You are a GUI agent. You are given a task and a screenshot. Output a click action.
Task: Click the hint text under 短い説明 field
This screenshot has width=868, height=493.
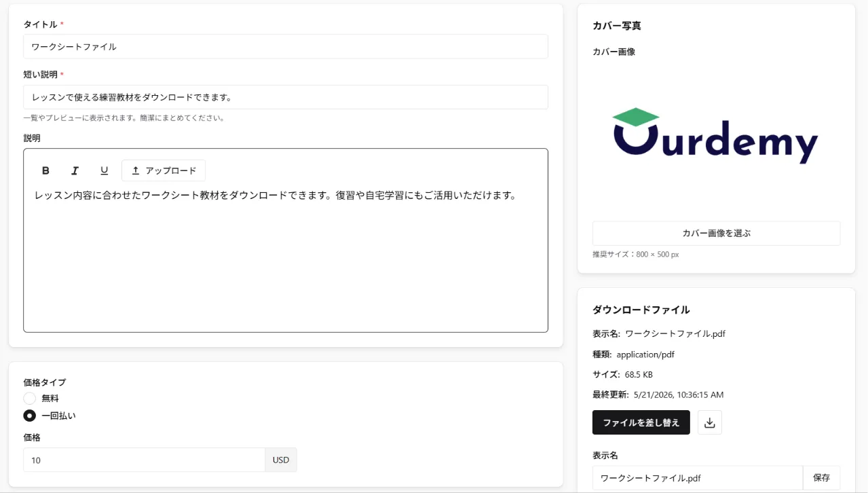124,117
